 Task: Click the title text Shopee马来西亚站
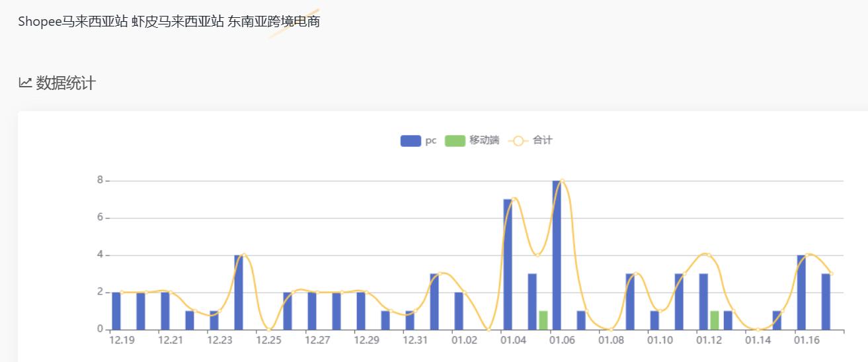[x=73, y=21]
